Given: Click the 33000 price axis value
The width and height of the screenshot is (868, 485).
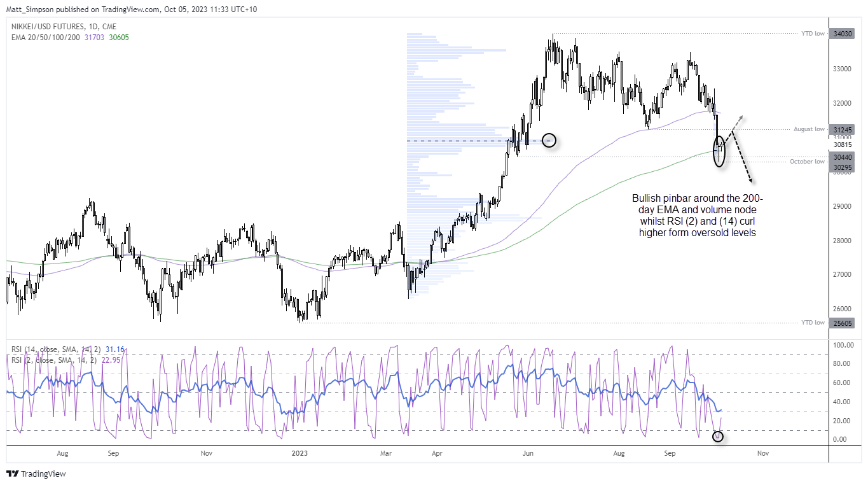Looking at the screenshot, I should 843,69.
